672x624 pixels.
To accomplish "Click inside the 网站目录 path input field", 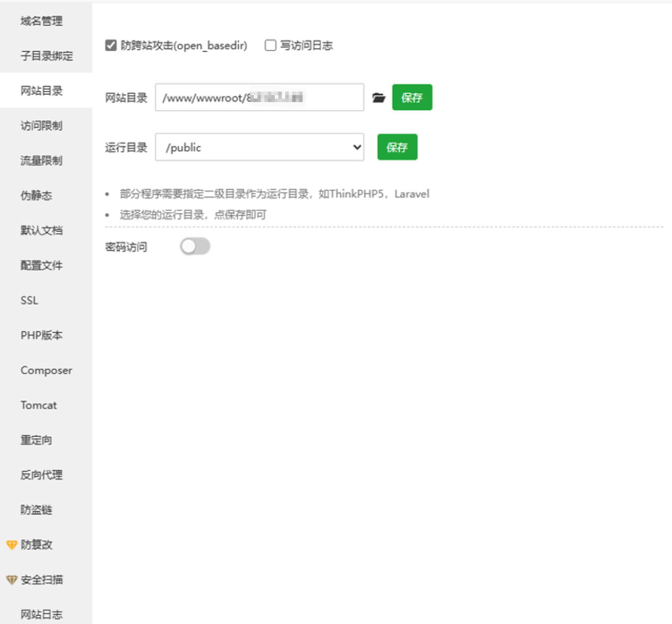I will click(259, 98).
